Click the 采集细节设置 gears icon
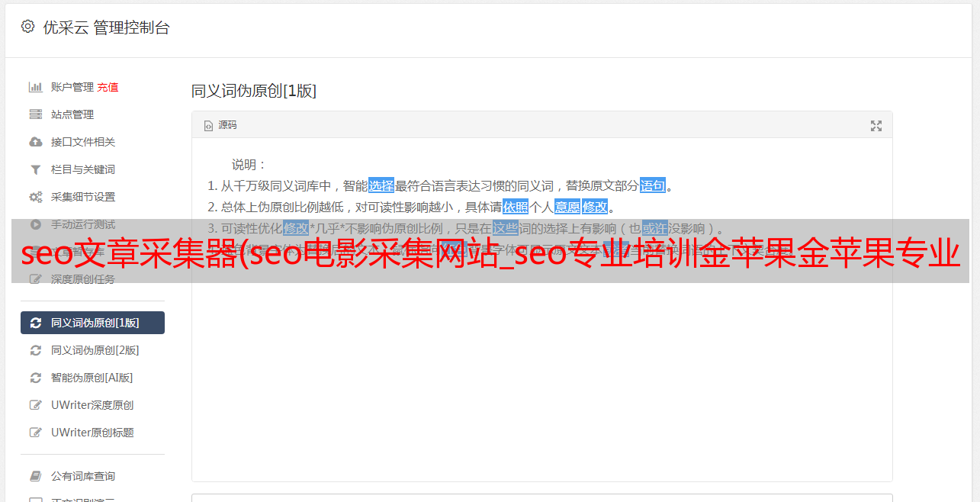This screenshot has height=502, width=980. pos(35,197)
